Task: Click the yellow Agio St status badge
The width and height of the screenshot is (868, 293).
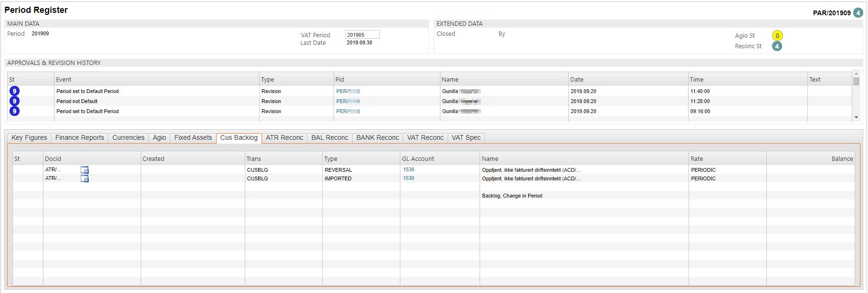Action: [x=777, y=36]
